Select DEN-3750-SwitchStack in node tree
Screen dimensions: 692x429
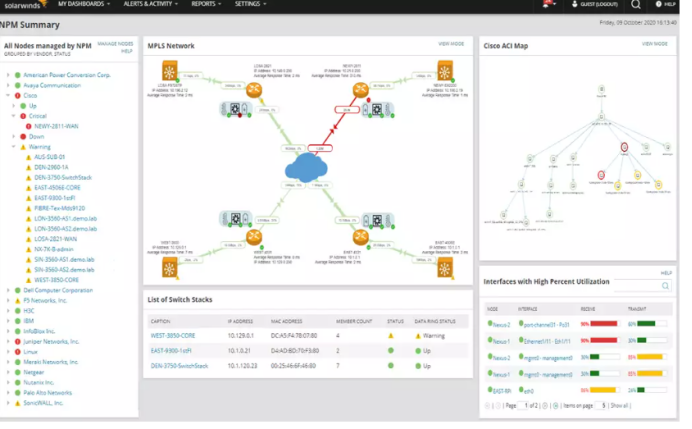tap(63, 177)
